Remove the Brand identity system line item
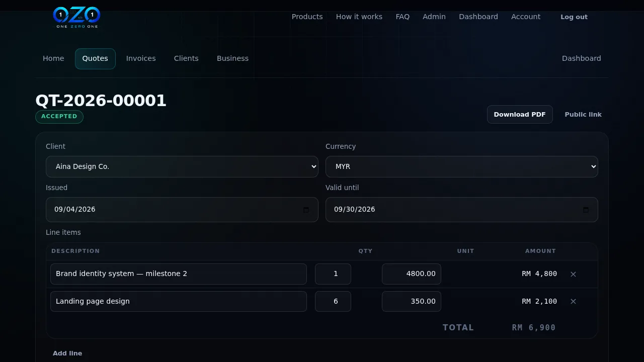The height and width of the screenshot is (362, 644). [573, 274]
